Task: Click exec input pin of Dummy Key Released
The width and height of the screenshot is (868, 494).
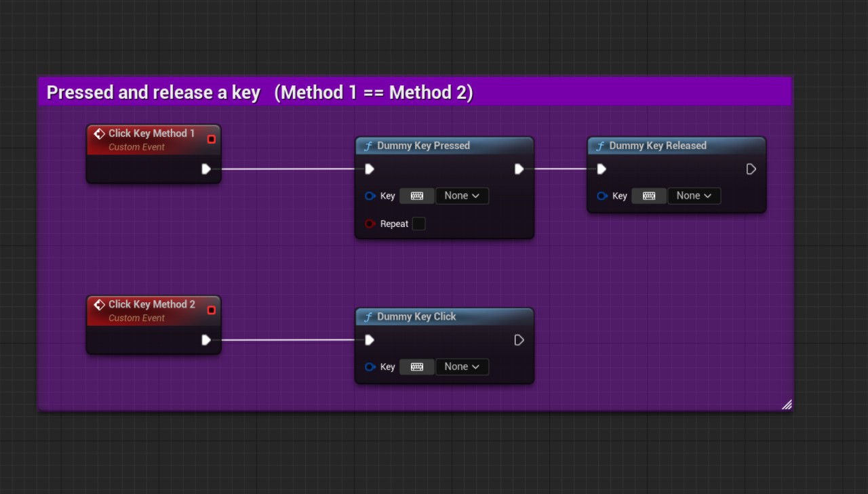Action: click(x=601, y=169)
